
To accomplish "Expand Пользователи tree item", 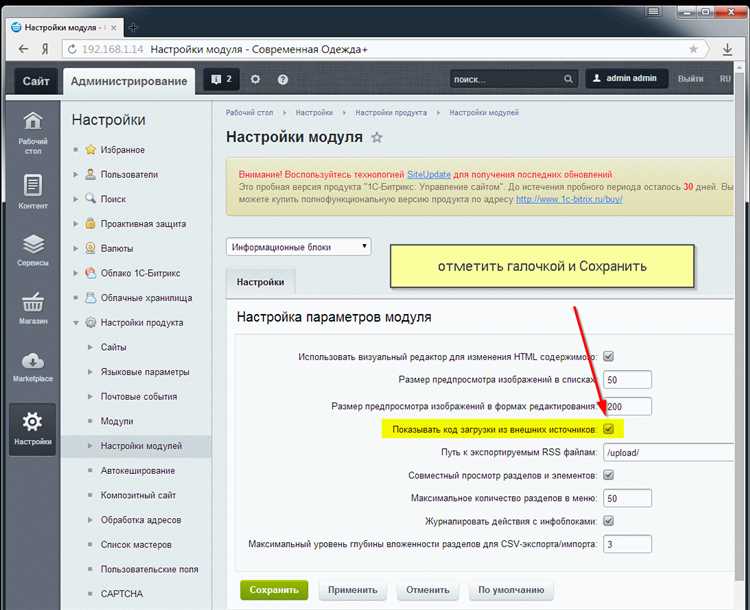I will click(x=75, y=175).
